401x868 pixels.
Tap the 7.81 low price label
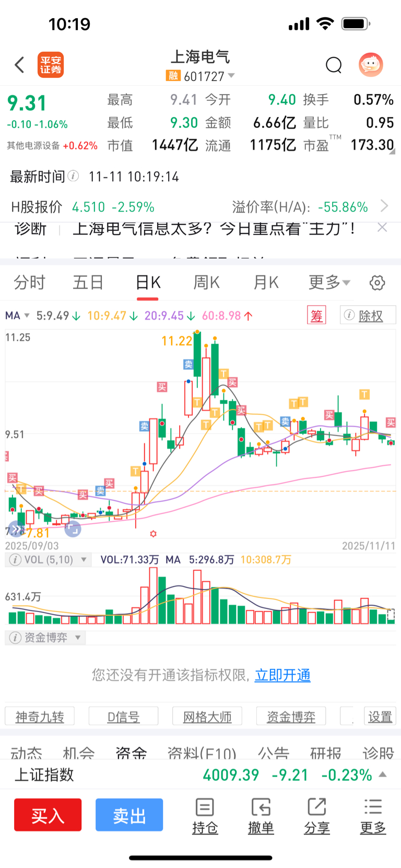(x=38, y=533)
